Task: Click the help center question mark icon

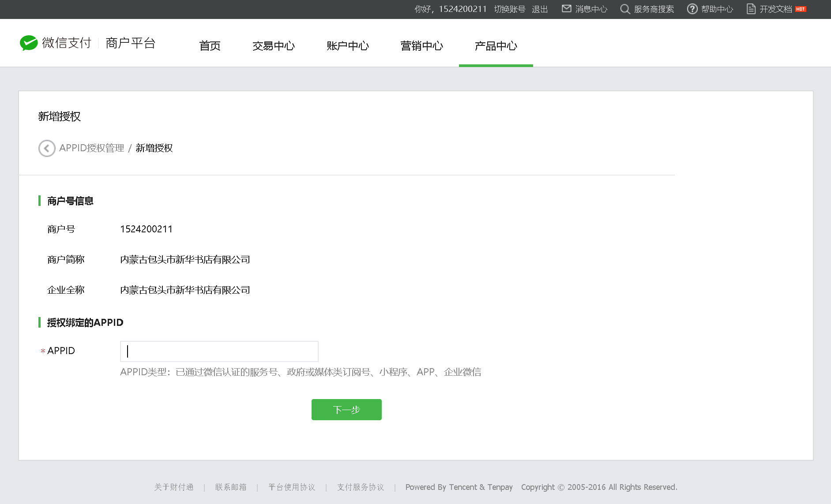Action: click(692, 9)
